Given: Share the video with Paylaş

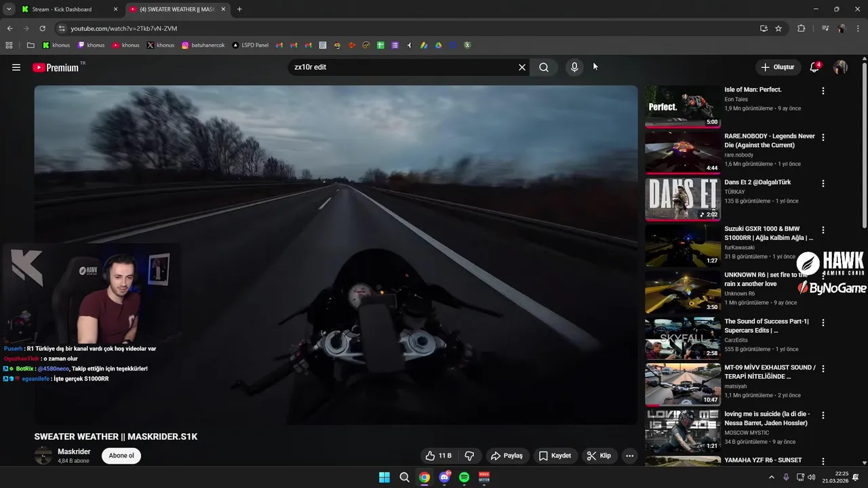Looking at the screenshot, I should (x=507, y=455).
